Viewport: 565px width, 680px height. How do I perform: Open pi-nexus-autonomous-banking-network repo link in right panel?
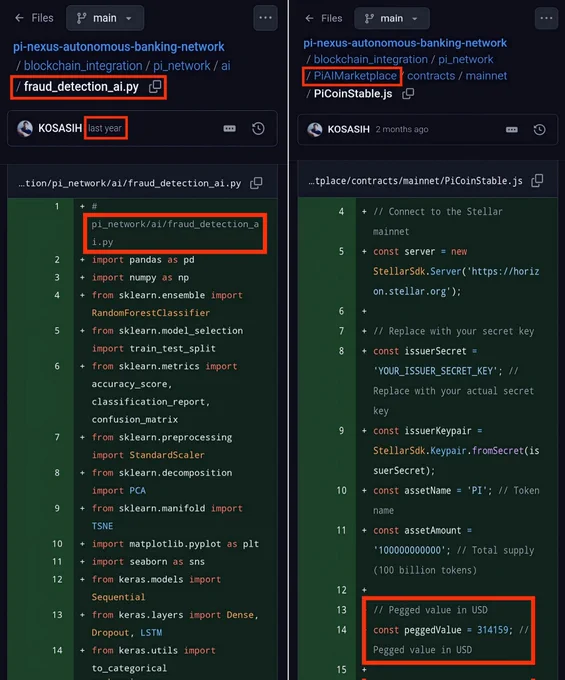click(405, 43)
